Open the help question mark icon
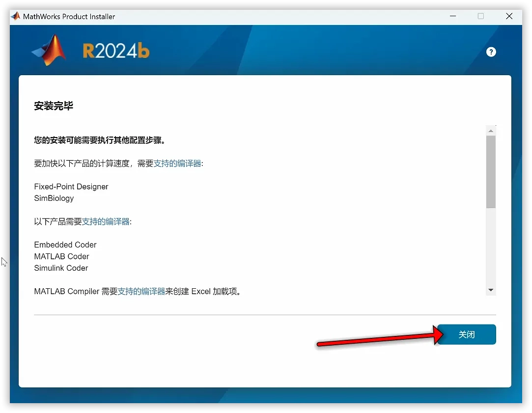Screen dimensions: 532x413 [491, 52]
